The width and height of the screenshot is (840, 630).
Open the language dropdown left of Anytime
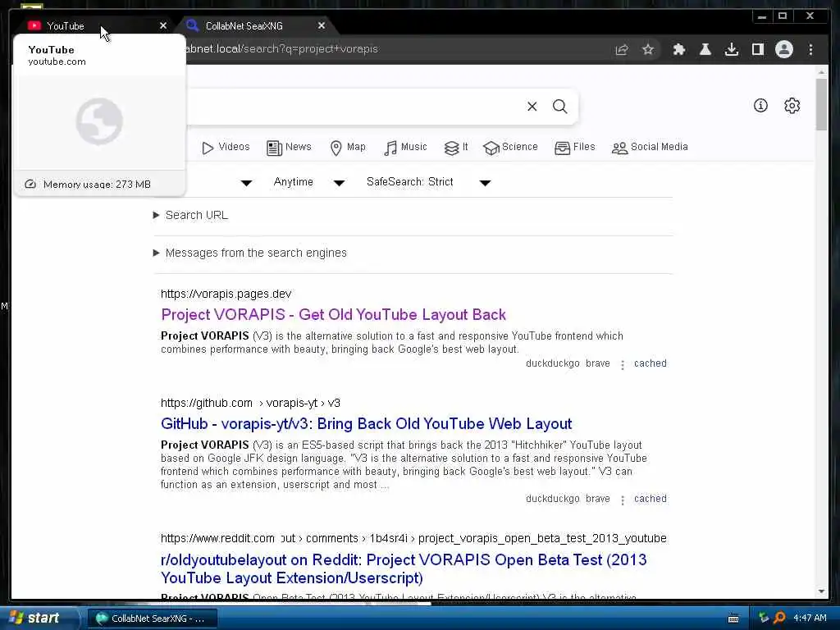(245, 183)
